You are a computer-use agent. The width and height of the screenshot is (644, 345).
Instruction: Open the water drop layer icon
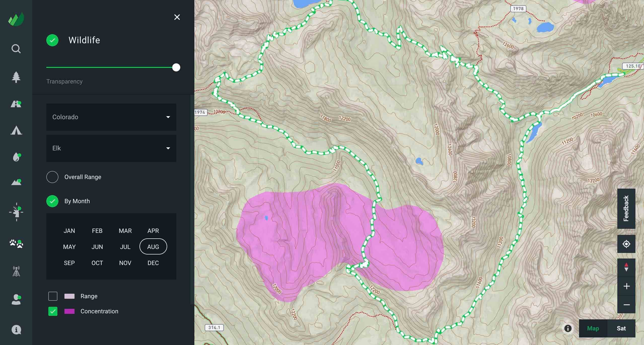[x=17, y=157]
